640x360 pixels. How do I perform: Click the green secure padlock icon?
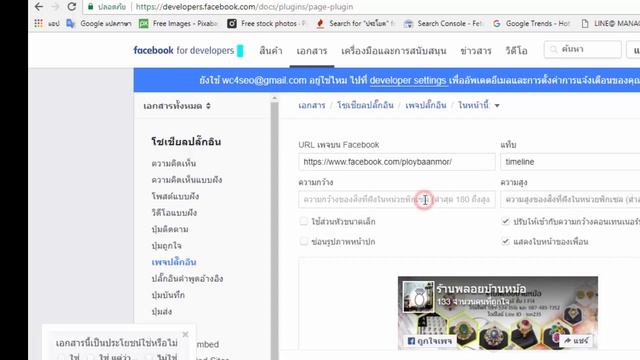[91, 7]
